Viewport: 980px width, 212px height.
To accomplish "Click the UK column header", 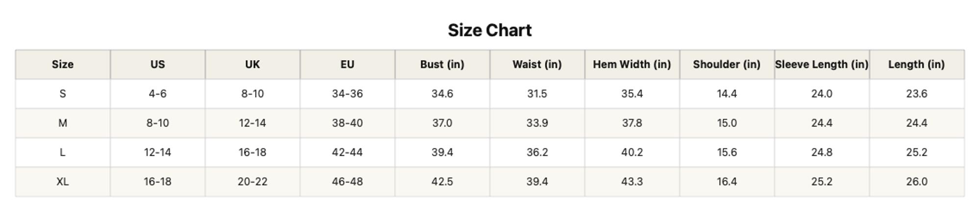I will (252, 64).
